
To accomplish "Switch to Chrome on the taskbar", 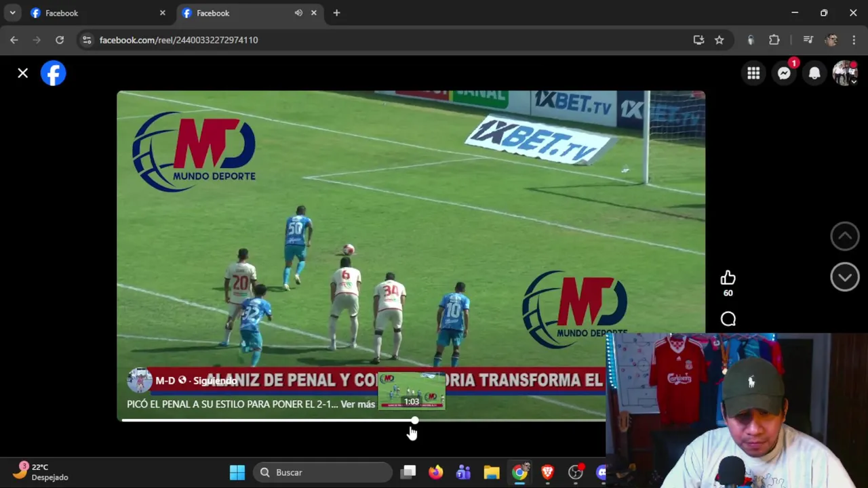I will pos(519,472).
